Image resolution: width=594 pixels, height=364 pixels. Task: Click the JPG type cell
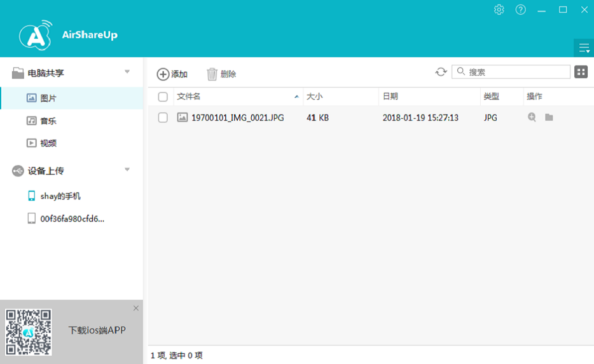pos(490,118)
